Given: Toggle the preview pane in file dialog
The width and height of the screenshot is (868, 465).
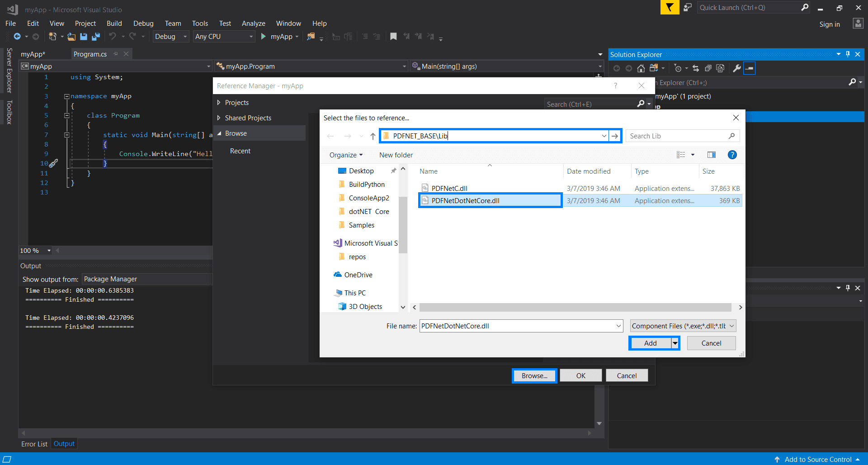Looking at the screenshot, I should [x=711, y=155].
